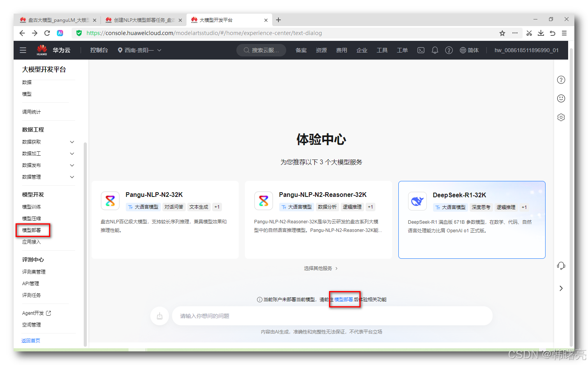The width and height of the screenshot is (588, 365).
Task: Expand the 数据加工 sidebar section
Action: click(72, 154)
